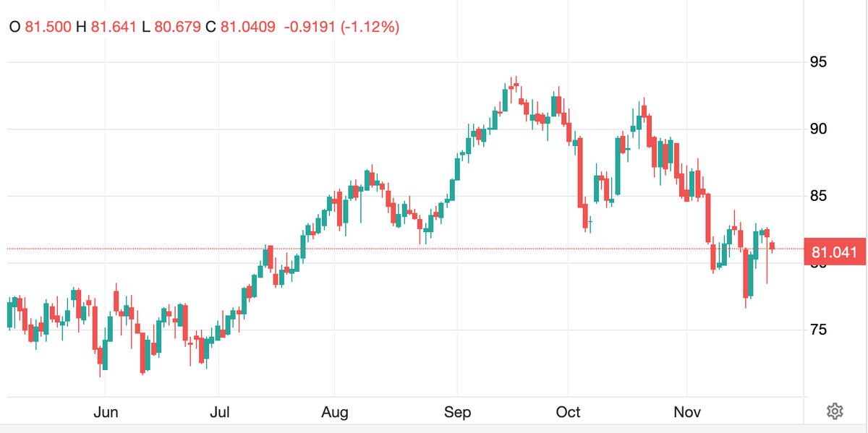The image size is (868, 433).
Task: Select the low value 80.679
Action: (177, 27)
